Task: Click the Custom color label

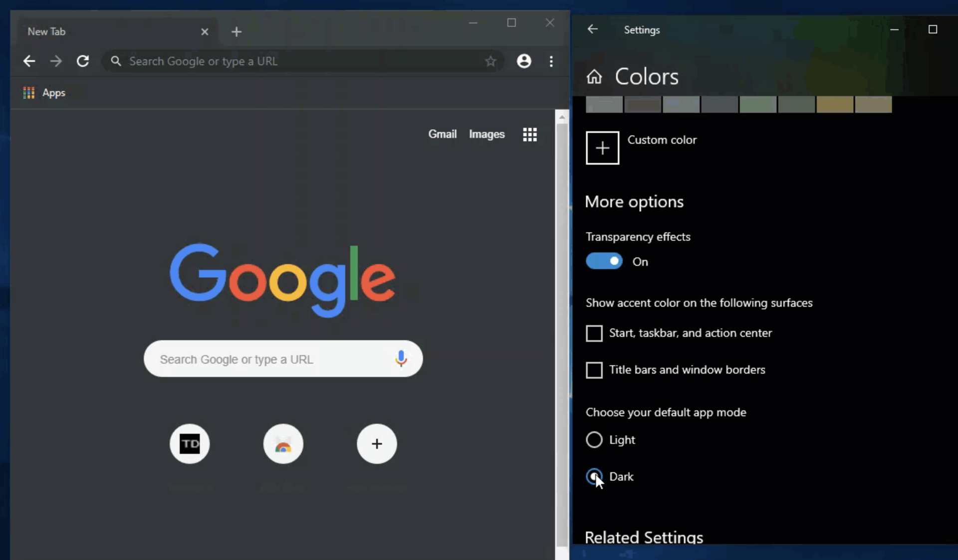Action: click(662, 140)
